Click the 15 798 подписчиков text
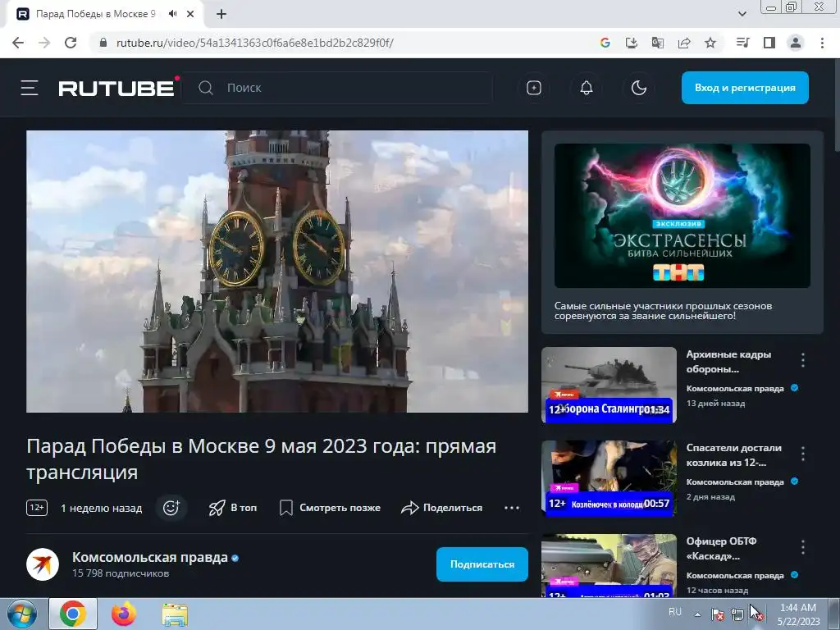840x630 pixels. pyautogui.click(x=121, y=573)
